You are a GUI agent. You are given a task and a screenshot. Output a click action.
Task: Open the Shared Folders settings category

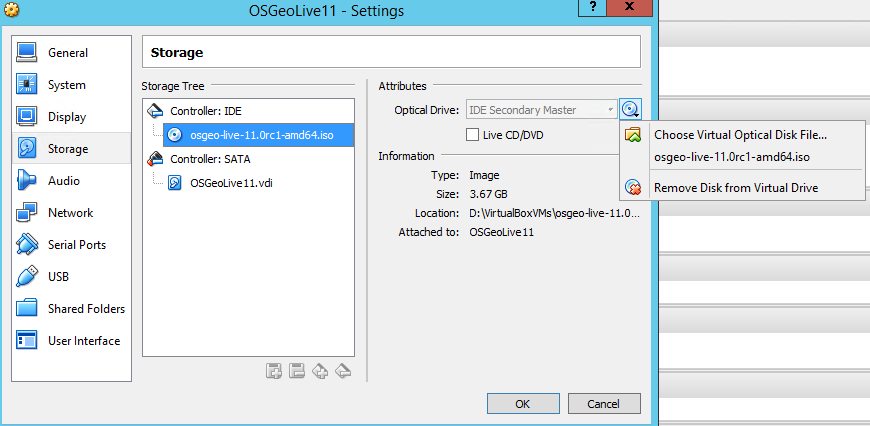71,309
